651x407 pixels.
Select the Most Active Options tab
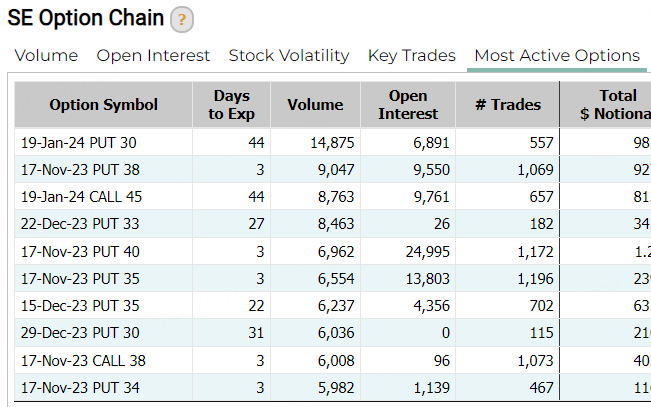click(557, 56)
